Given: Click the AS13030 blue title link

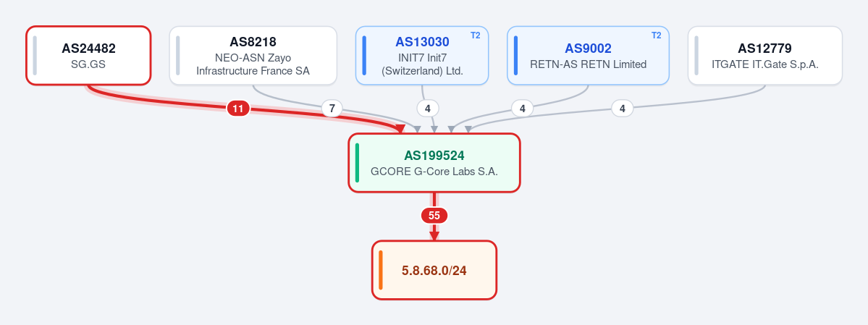Looking at the screenshot, I should 422,42.
